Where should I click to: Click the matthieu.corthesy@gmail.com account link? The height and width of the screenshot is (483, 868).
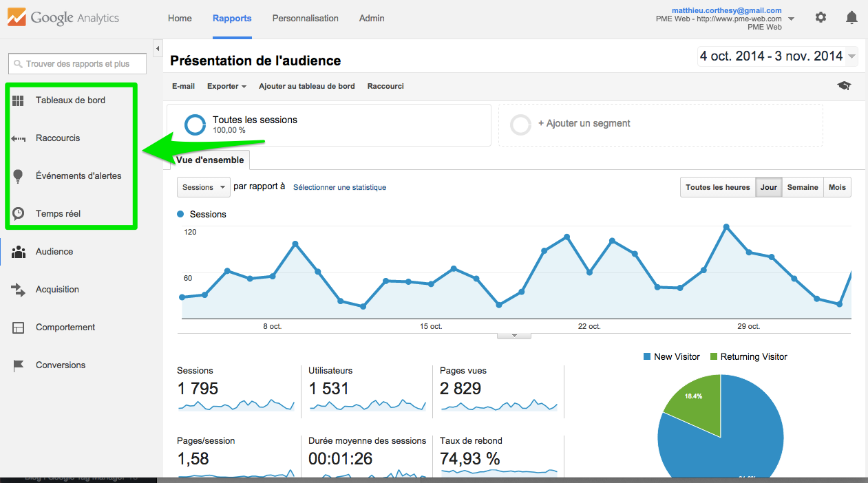click(x=727, y=10)
